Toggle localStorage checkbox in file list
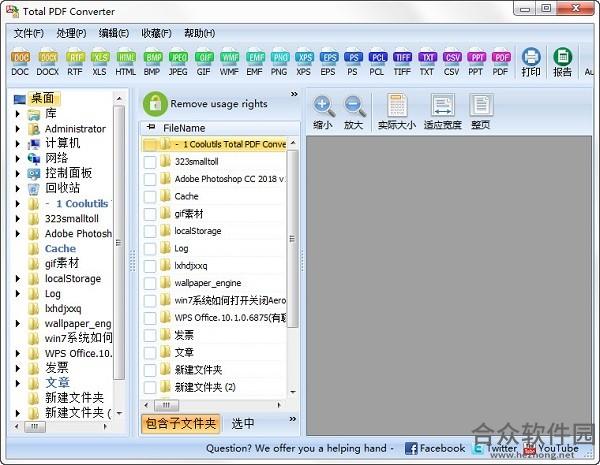Image resolution: width=600 pixels, height=465 pixels. 150,231
